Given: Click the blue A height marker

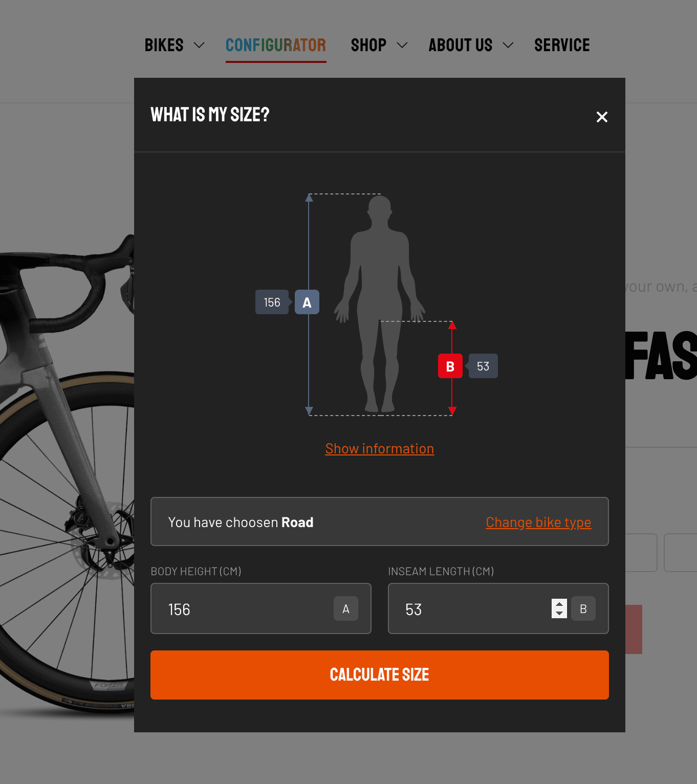Looking at the screenshot, I should coord(307,302).
